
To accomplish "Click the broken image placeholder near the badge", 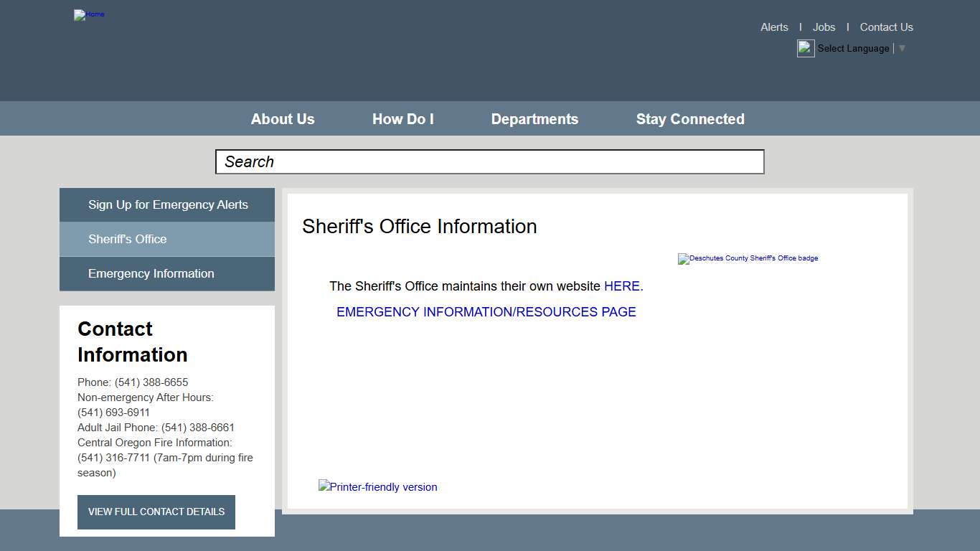I will 682,259.
